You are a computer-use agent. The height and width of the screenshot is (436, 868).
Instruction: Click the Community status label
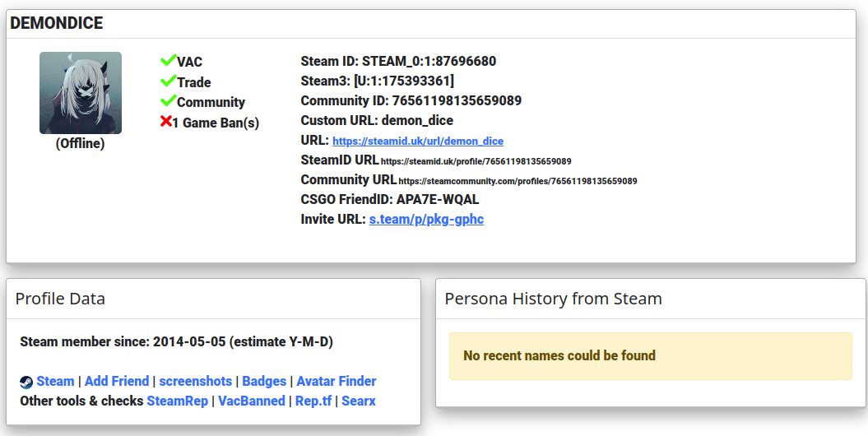(x=211, y=102)
